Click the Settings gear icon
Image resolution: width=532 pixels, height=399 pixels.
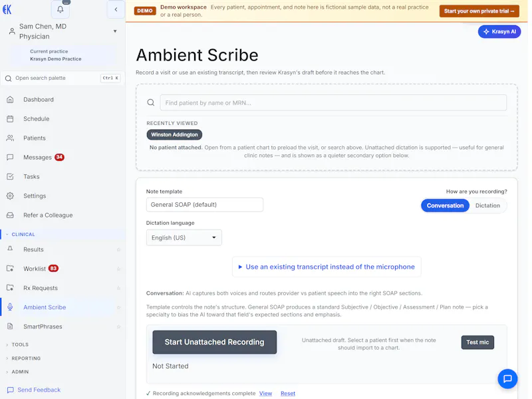pos(10,196)
